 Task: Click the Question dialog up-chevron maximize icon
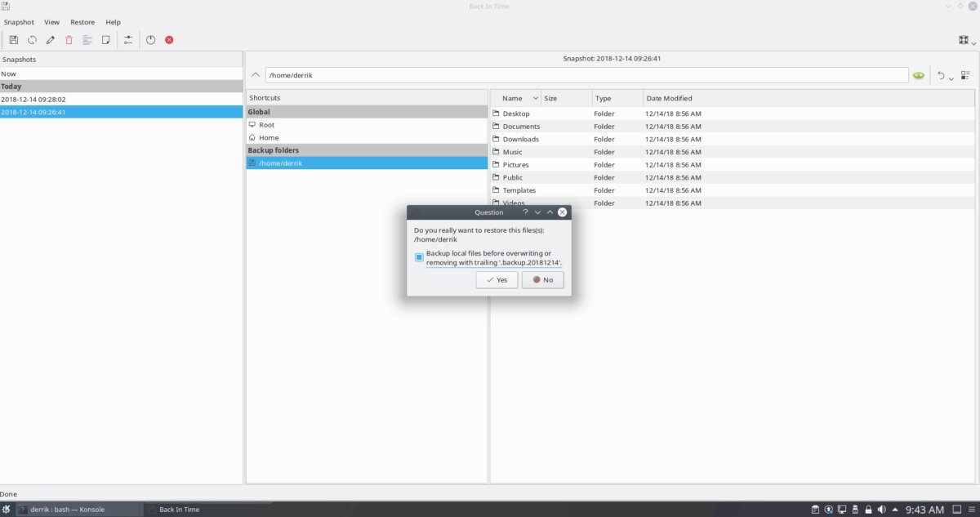tap(550, 212)
